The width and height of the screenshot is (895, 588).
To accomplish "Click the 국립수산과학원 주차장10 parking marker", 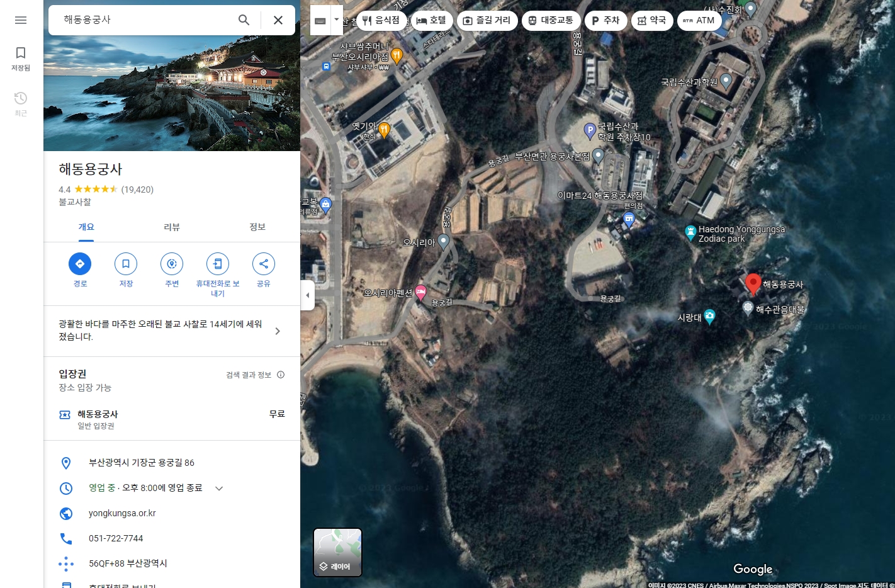I will tap(590, 131).
